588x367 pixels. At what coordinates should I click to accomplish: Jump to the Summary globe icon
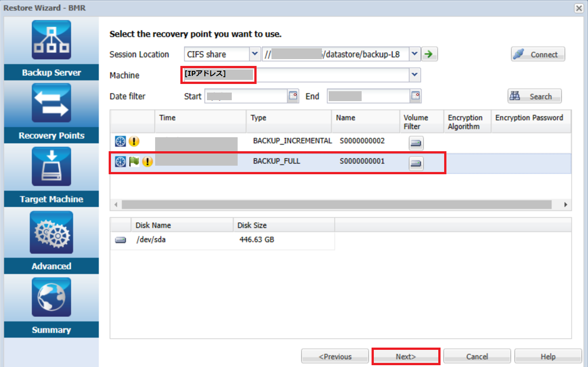click(x=51, y=297)
